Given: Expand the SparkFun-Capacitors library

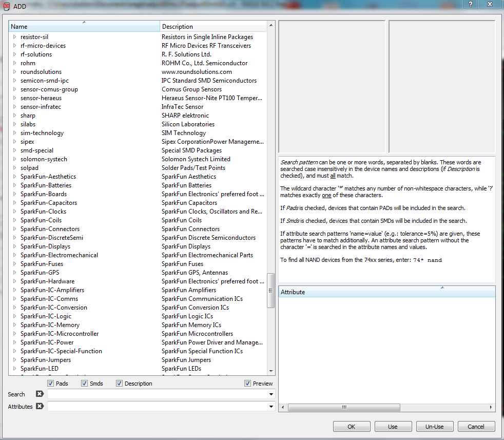Looking at the screenshot, I should [x=14, y=203].
